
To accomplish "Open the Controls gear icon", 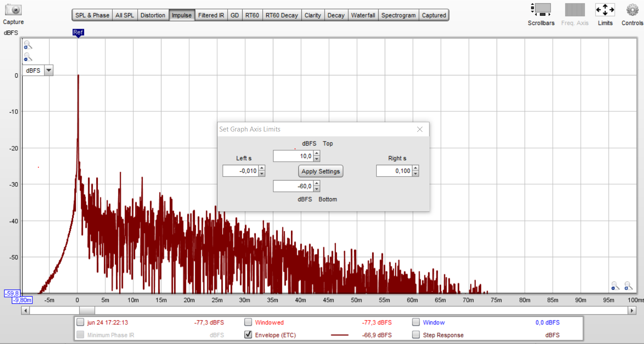I will pyautogui.click(x=632, y=10).
